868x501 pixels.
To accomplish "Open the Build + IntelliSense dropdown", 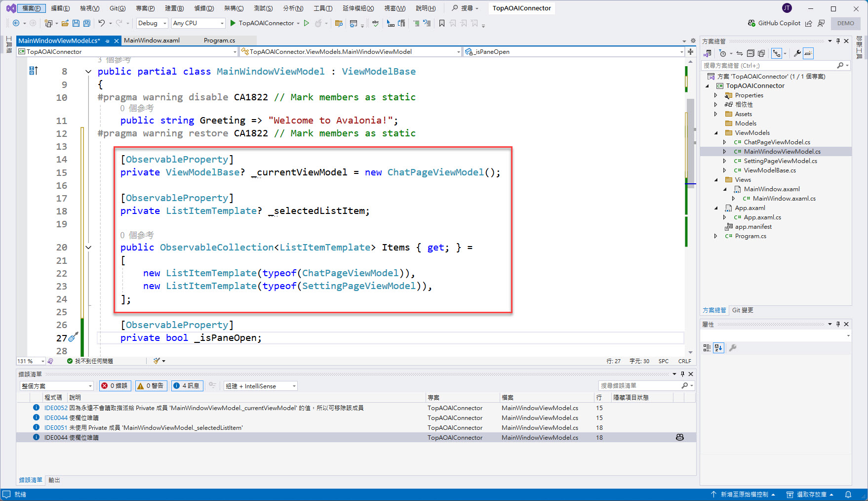I will click(x=261, y=386).
